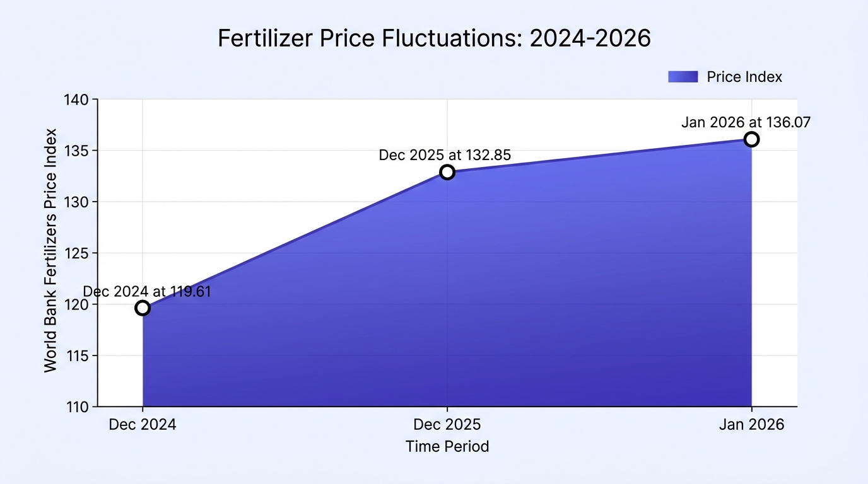Click the 'Dec 2024 at 119.61' annotation

point(147,292)
